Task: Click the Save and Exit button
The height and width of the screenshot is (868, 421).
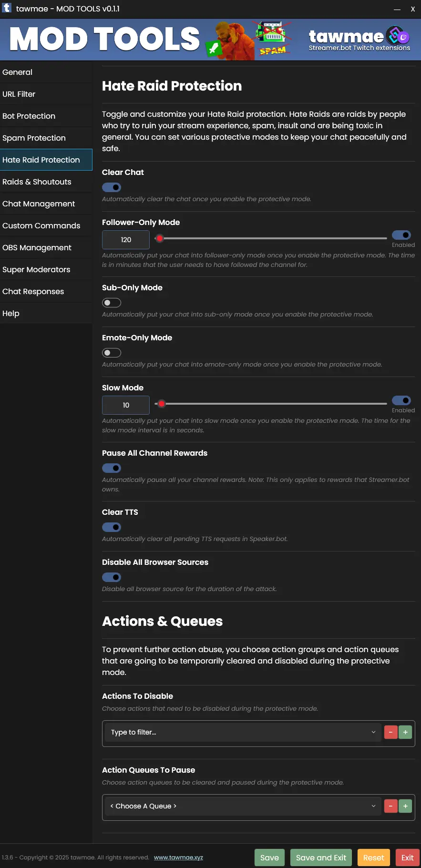Action: click(321, 858)
